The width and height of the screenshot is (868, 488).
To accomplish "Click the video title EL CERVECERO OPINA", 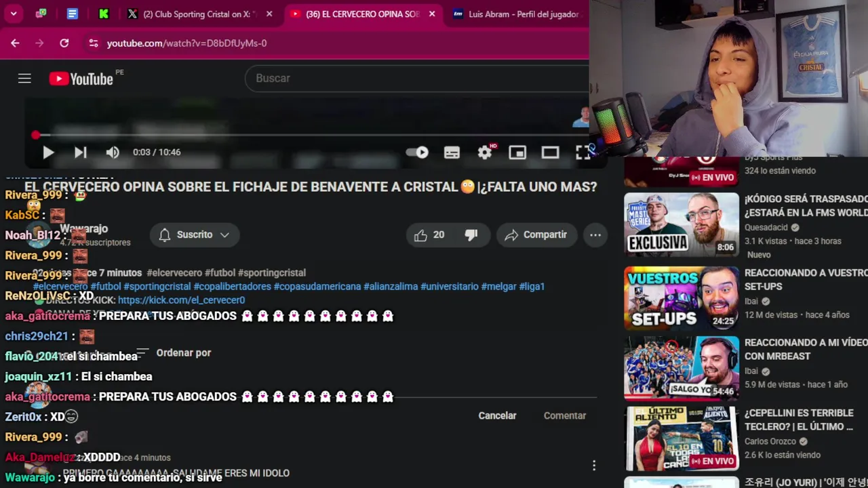I will [311, 187].
